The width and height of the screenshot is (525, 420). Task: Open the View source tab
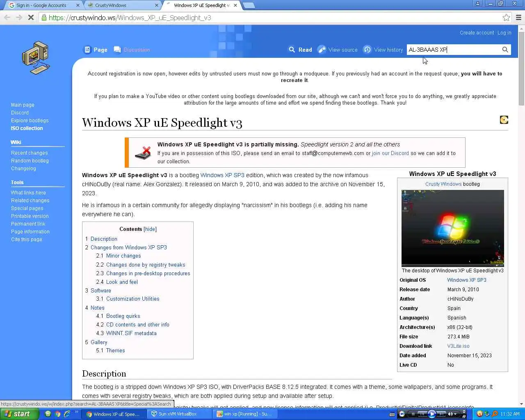(x=338, y=50)
